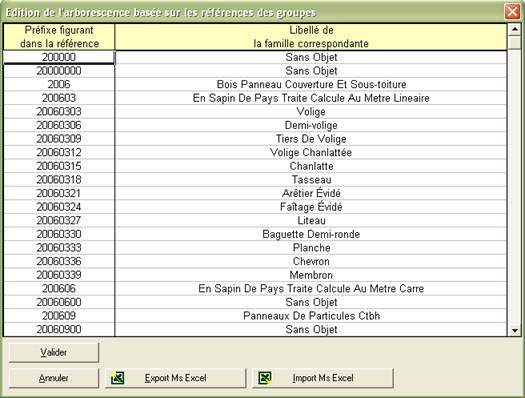The height and width of the screenshot is (398, 525).
Task: Click the 'Membron' label cell
Action: point(311,275)
